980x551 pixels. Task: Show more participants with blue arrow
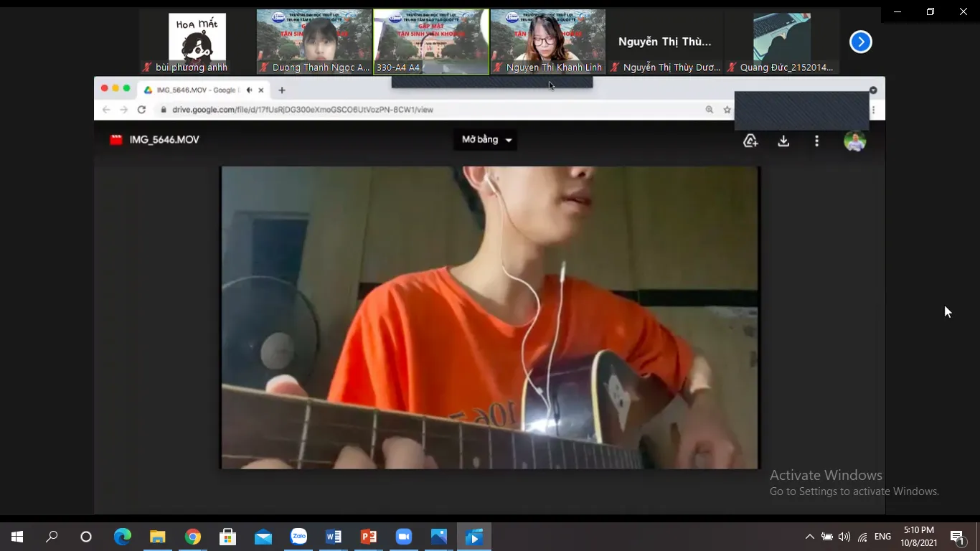click(x=860, y=42)
